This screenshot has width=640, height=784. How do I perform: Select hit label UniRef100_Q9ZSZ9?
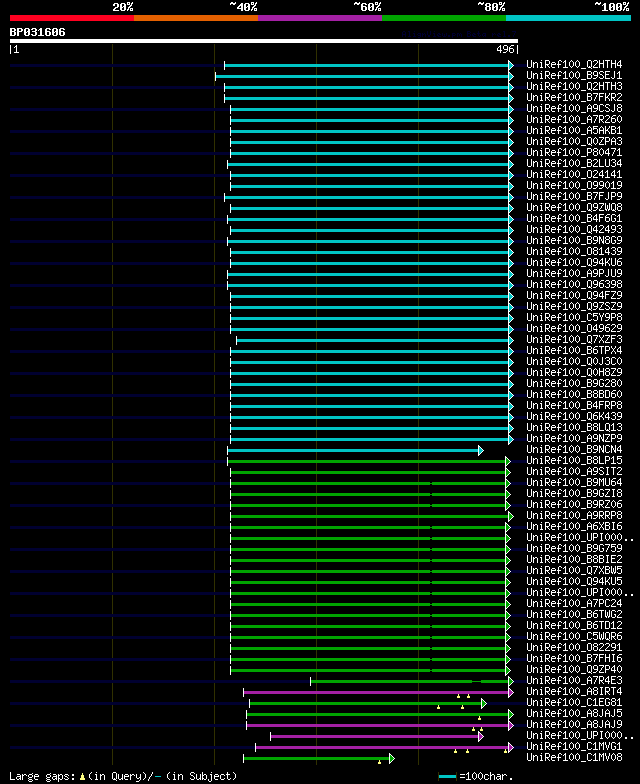point(574,306)
